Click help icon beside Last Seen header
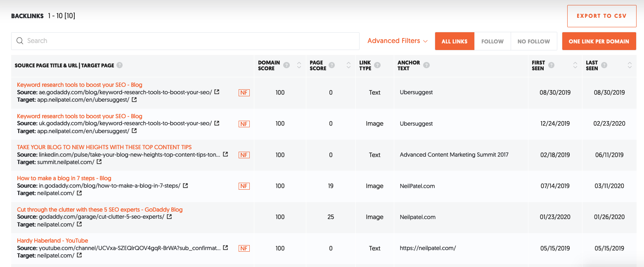 point(604,65)
